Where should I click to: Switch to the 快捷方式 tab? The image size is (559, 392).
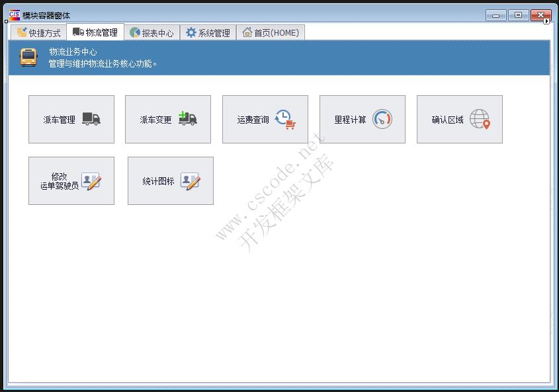click(x=39, y=31)
